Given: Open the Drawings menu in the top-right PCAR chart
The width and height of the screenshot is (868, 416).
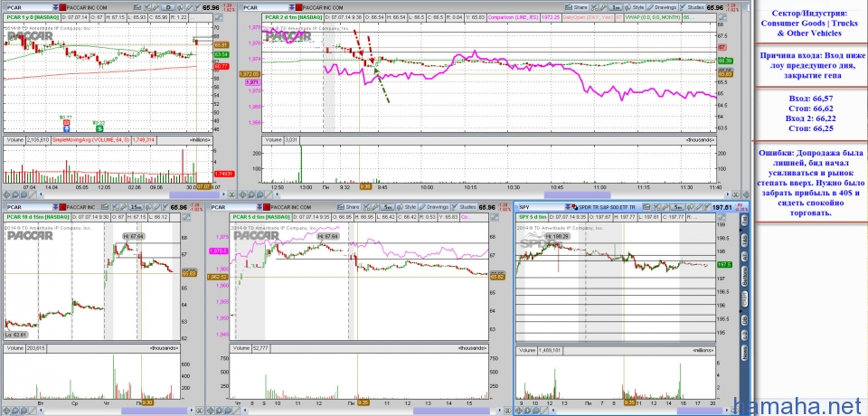Looking at the screenshot, I should tap(662, 7).
